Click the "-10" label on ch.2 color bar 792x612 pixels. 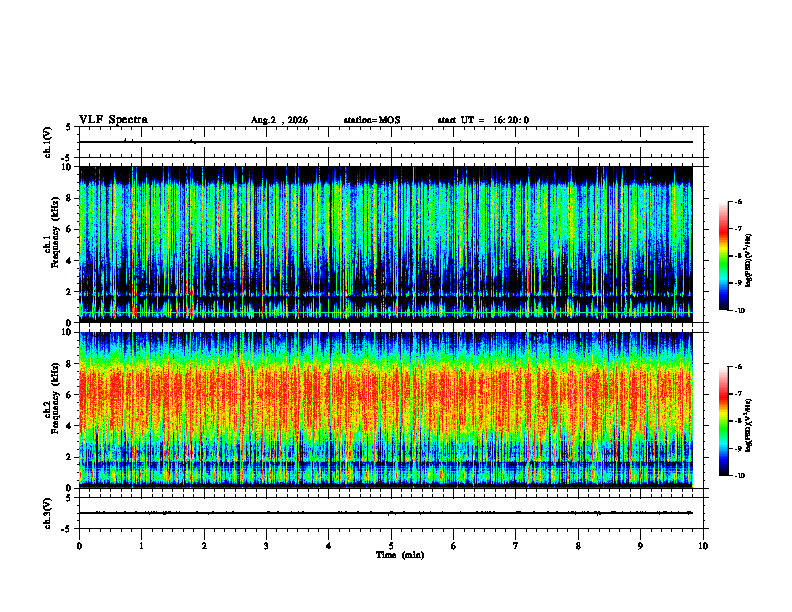click(x=740, y=476)
